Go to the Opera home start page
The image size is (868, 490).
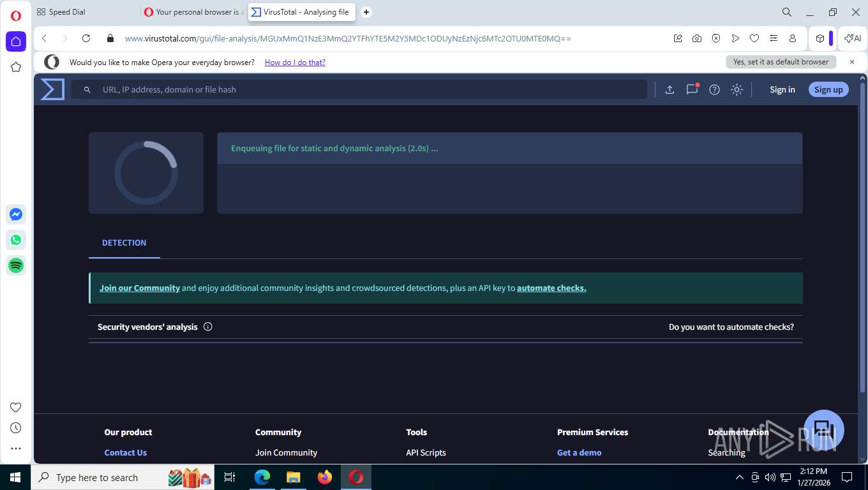[16, 41]
